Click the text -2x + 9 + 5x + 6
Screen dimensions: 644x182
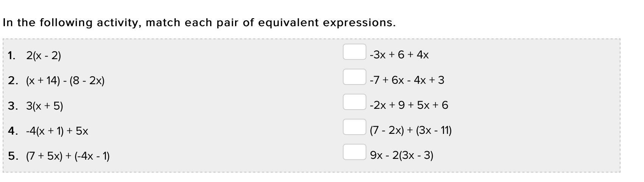[x=409, y=105]
